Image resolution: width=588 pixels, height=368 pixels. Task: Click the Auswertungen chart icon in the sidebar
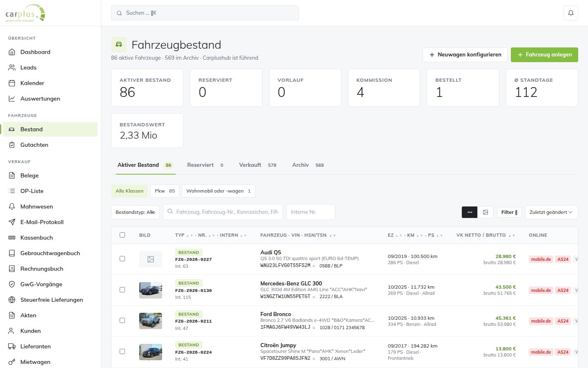pos(12,99)
